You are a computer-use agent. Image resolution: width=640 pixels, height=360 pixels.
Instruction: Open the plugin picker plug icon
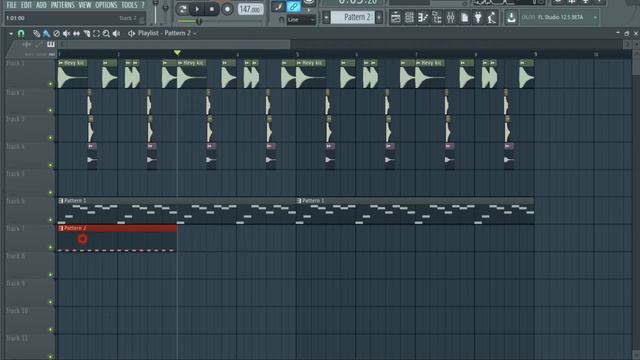(x=478, y=18)
